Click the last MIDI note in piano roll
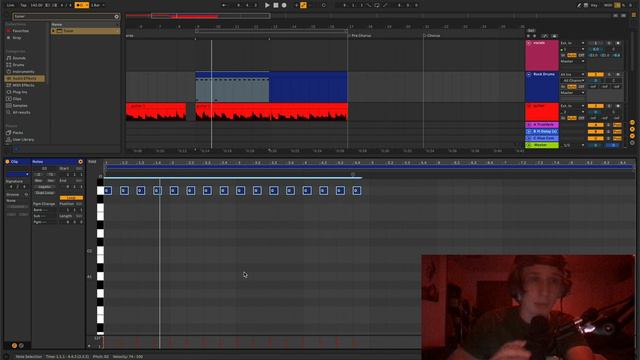Image resolution: width=640 pixels, height=360 pixels. (x=357, y=191)
